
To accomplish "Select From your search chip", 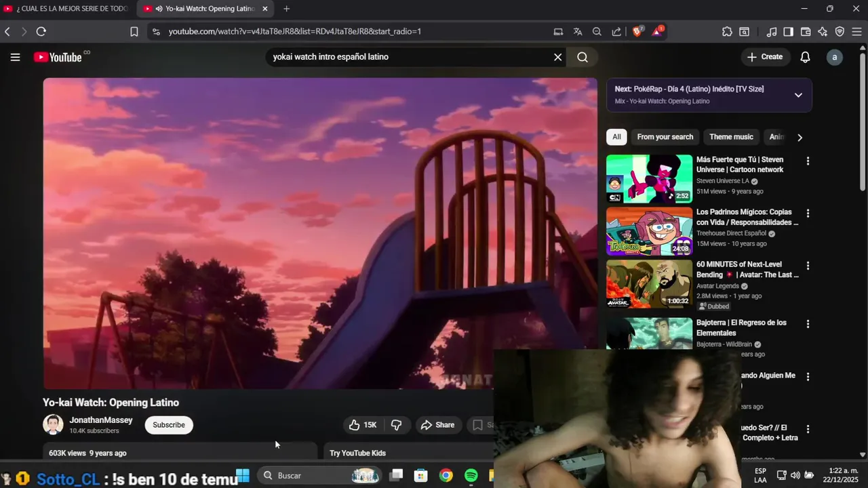I will click(x=665, y=137).
